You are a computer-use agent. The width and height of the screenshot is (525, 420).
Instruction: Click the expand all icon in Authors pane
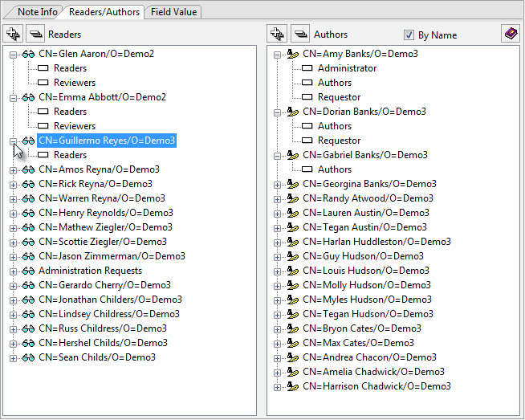[x=278, y=34]
